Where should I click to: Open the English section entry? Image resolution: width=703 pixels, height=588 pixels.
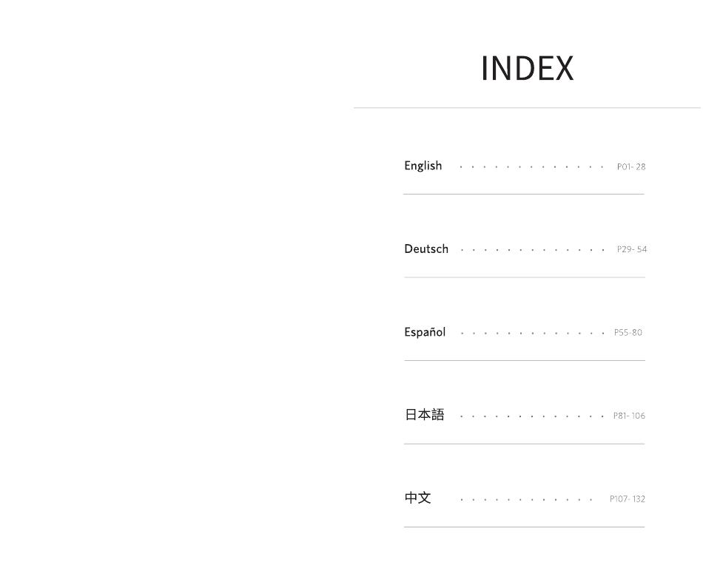pos(423,166)
